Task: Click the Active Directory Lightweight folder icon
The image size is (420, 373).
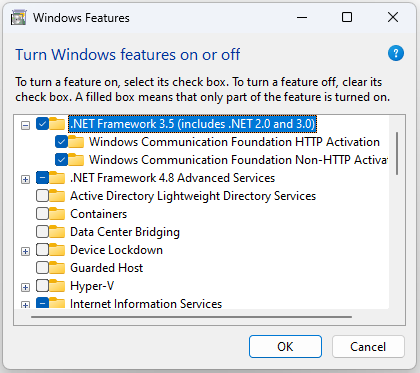Action: (57, 196)
